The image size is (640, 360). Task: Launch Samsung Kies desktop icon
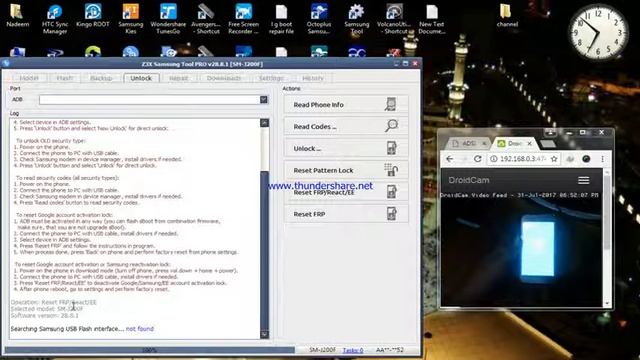click(131, 19)
